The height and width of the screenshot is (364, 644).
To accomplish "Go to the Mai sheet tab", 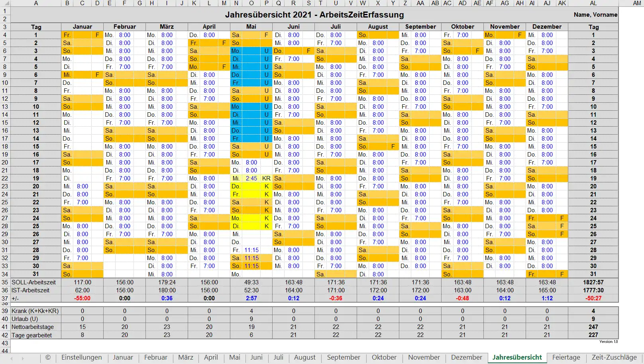I will pos(235,357).
